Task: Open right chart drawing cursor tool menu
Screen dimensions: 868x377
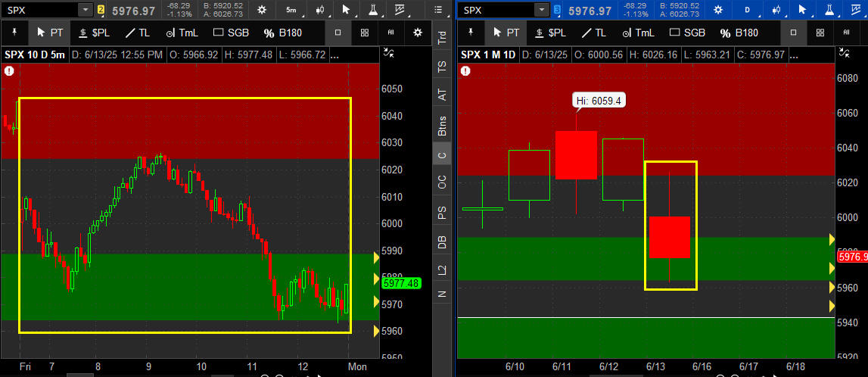Action: (803, 10)
